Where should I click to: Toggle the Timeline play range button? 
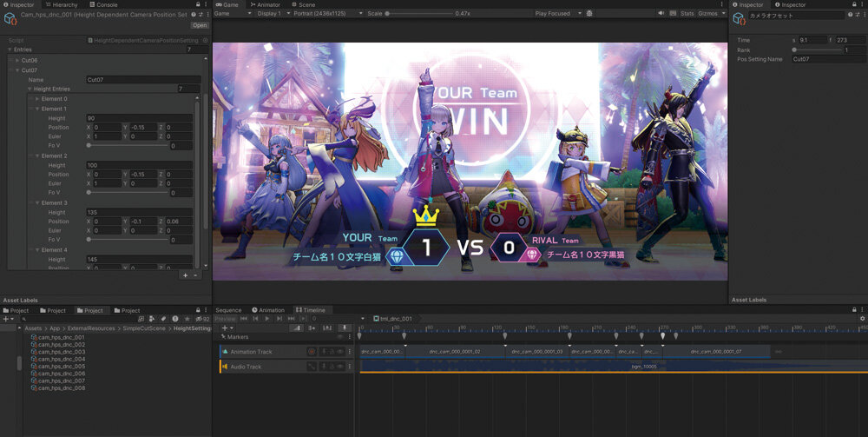(303, 319)
